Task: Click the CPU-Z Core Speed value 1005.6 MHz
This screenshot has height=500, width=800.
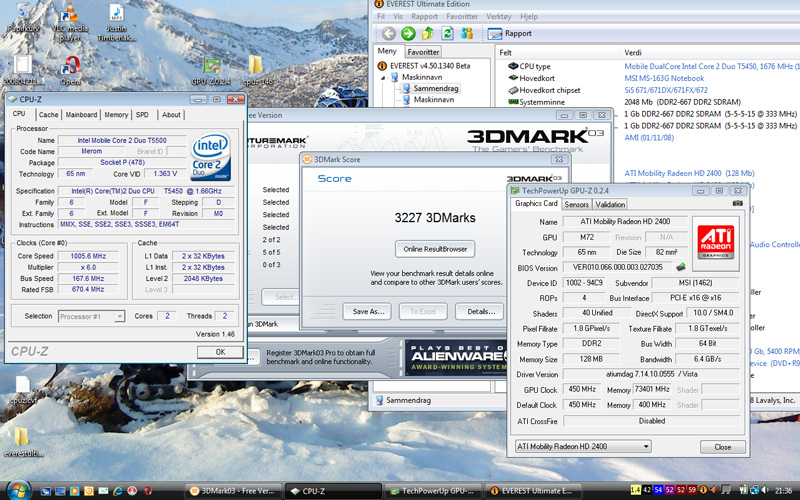Action: [88, 256]
